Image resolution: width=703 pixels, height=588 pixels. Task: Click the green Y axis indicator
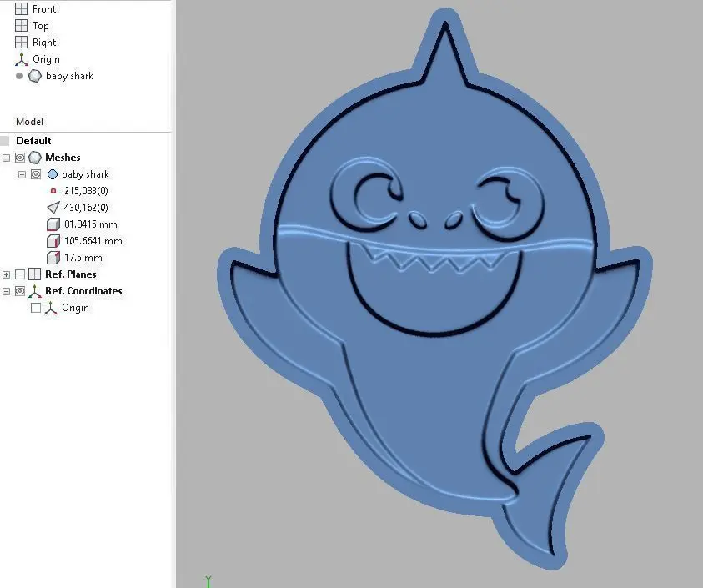point(208,581)
